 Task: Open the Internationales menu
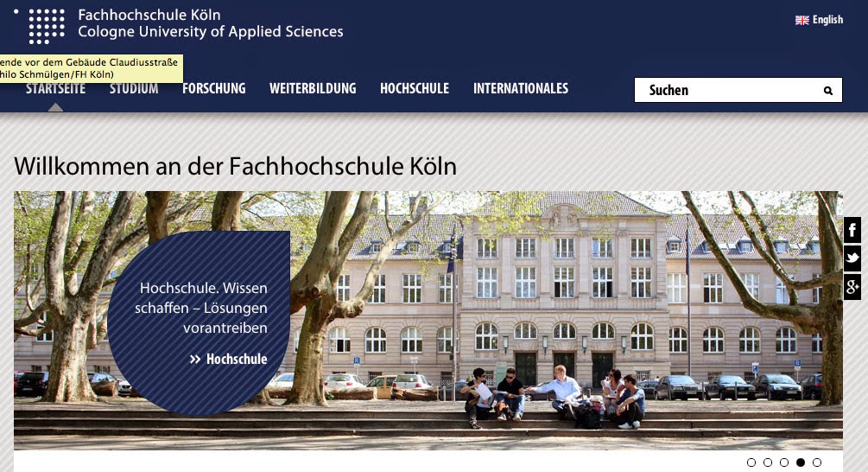pos(521,89)
